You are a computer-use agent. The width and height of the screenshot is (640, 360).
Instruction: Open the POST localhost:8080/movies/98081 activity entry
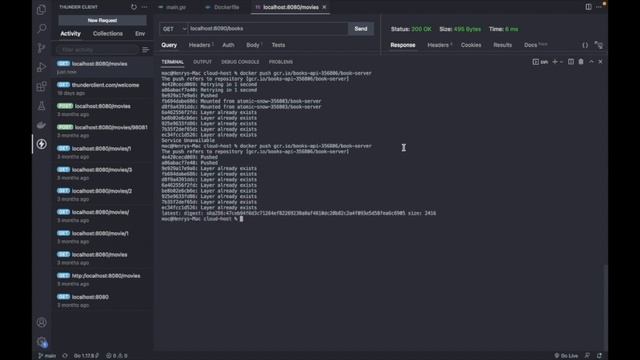(103, 131)
